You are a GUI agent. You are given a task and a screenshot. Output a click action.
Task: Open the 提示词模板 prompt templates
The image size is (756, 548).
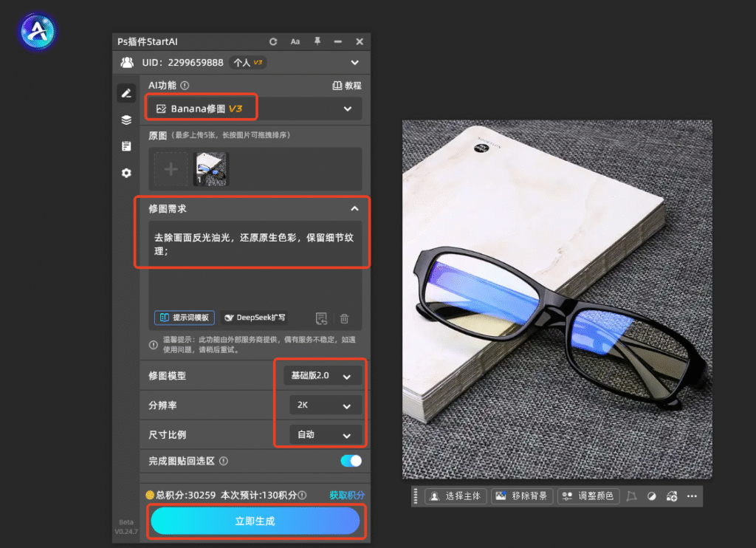click(185, 318)
